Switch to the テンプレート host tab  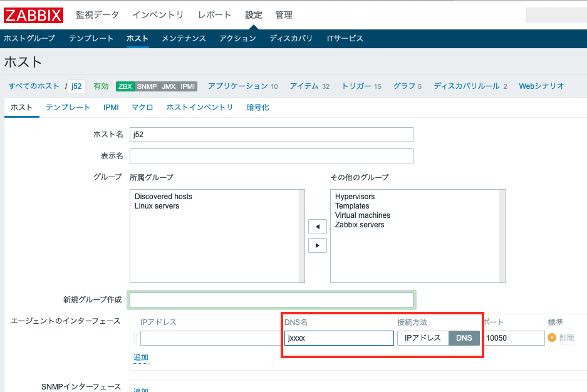click(68, 108)
